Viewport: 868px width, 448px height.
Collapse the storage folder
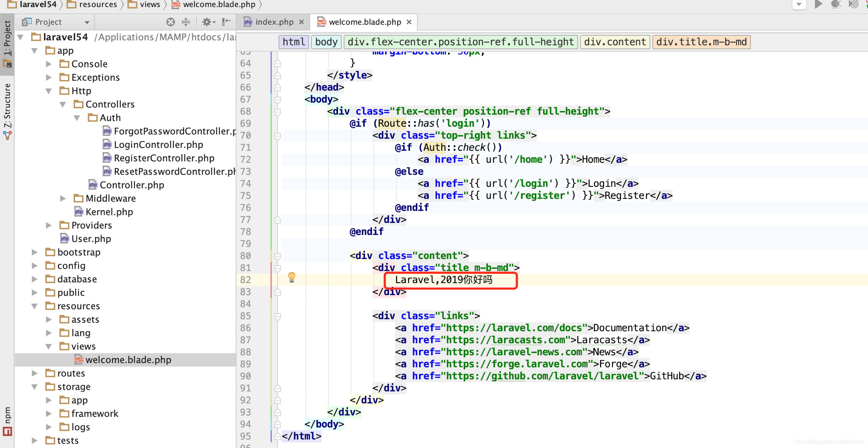pos(35,387)
